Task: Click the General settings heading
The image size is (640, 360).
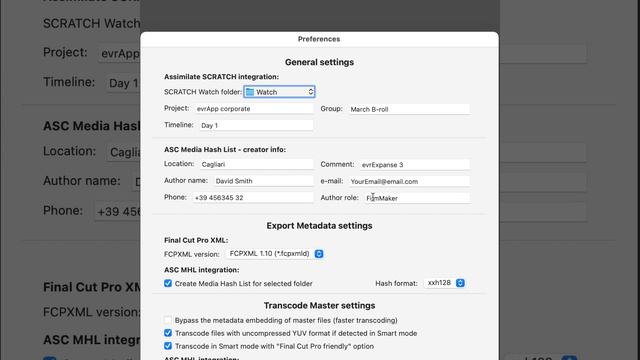Action: coord(319,62)
